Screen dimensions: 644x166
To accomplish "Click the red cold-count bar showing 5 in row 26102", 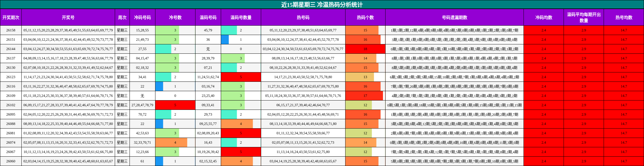I will click(175, 105).
